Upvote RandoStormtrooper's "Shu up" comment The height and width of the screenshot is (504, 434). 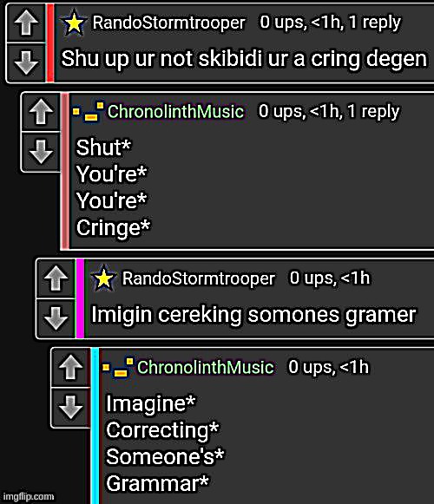[26, 23]
